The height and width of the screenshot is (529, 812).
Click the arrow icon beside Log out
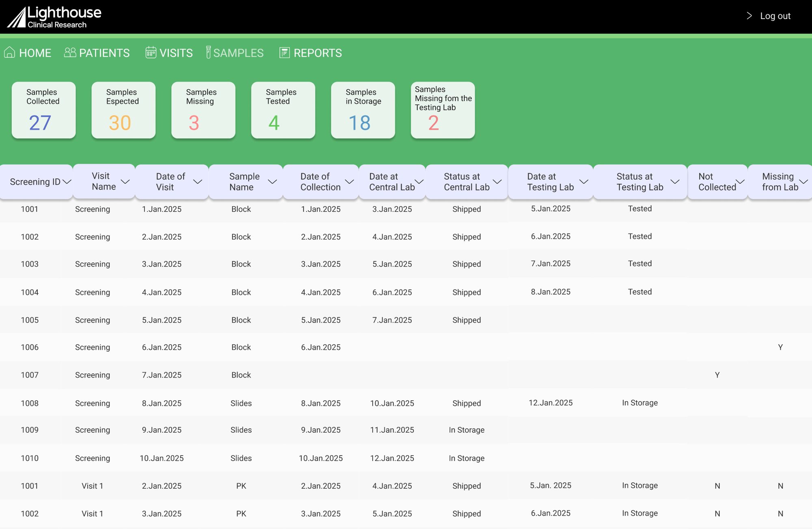(749, 16)
